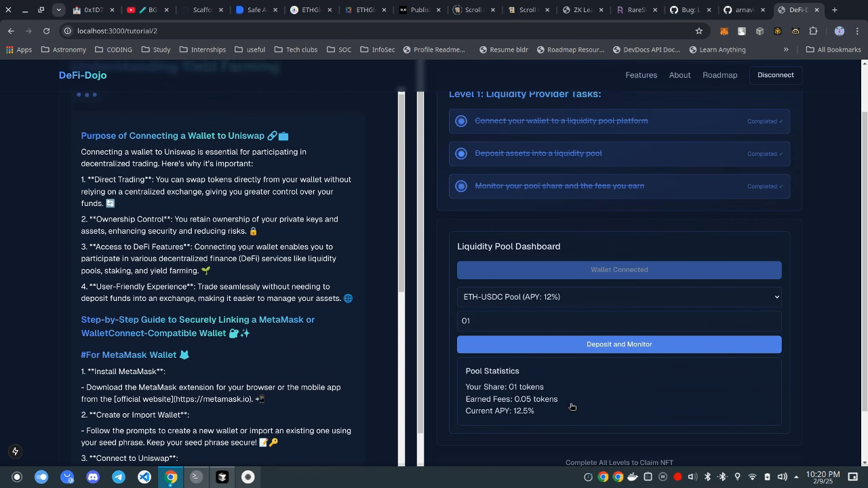Switch to the RareSk browser tab

[x=636, y=10]
